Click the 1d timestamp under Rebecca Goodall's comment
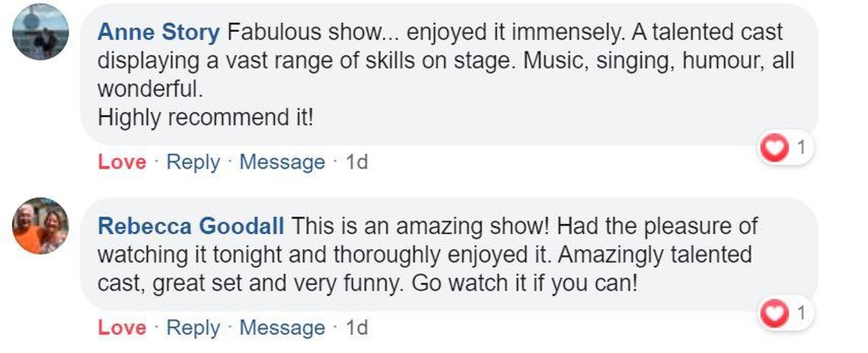The image size is (868, 353). [356, 328]
